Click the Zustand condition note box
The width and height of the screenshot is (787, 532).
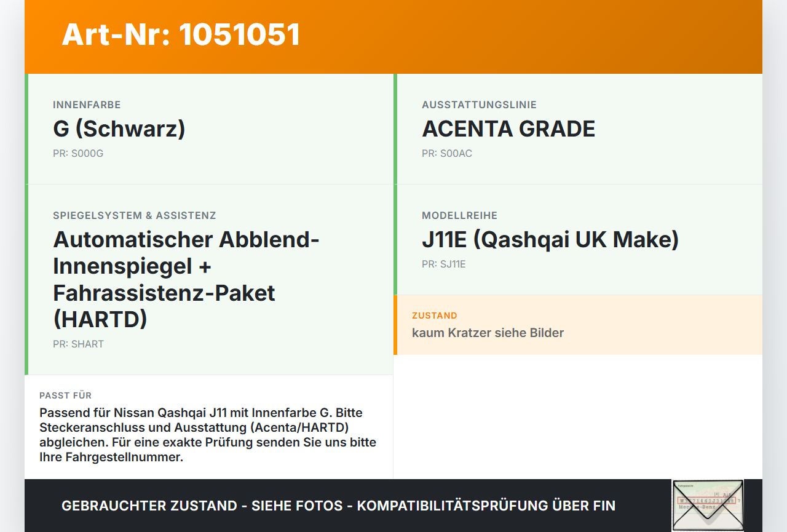578,325
